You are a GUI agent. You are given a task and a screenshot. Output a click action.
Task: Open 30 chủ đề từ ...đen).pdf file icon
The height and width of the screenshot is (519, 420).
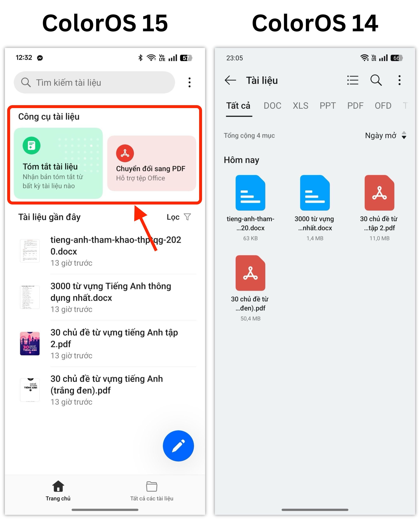point(250,273)
